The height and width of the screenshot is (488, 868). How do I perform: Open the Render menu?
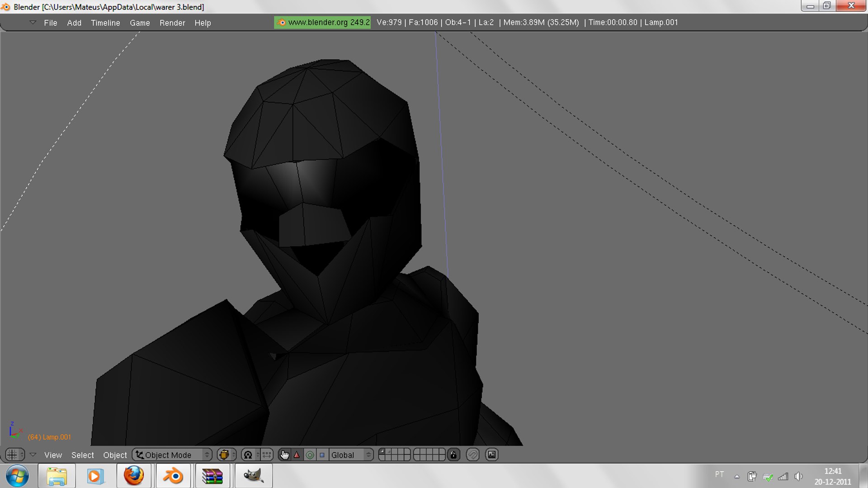tap(172, 23)
